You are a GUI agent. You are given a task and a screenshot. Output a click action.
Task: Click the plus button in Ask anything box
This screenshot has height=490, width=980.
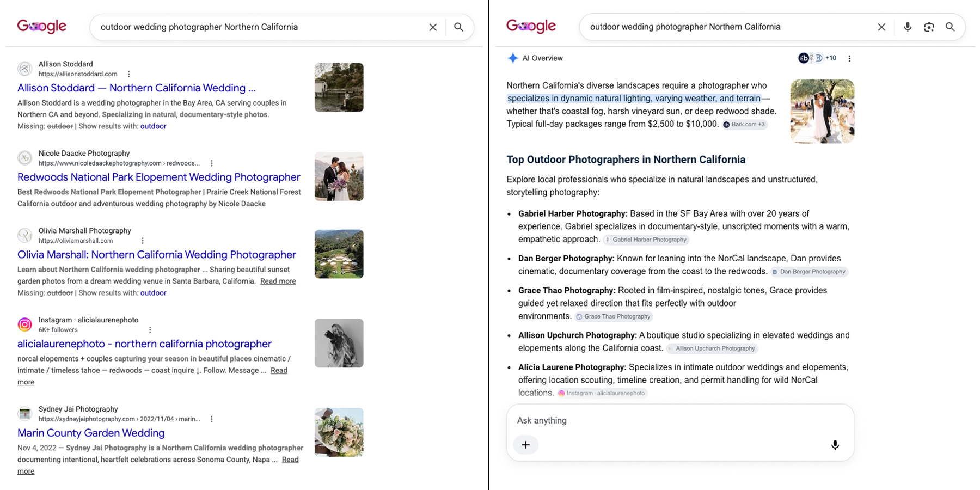coord(525,445)
